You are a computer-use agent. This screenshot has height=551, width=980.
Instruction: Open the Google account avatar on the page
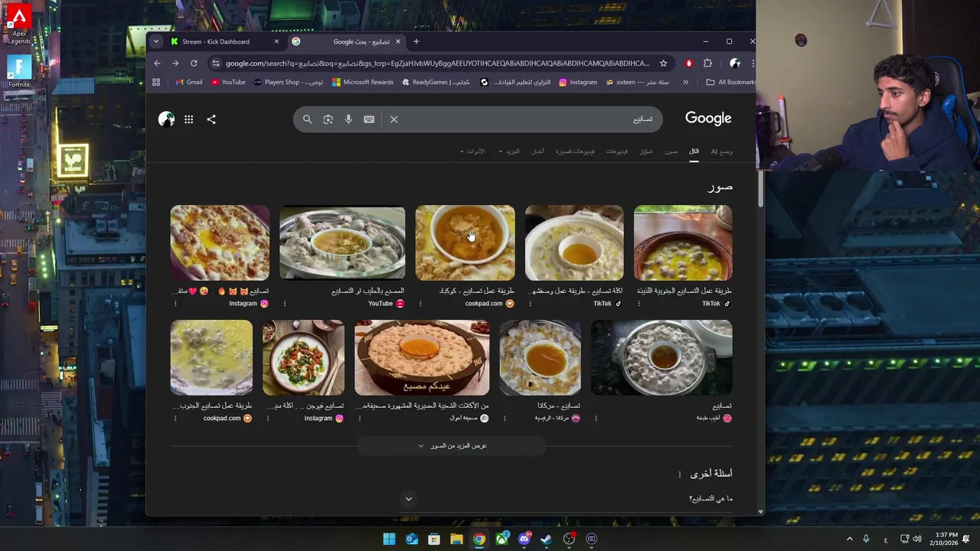pyautogui.click(x=166, y=119)
